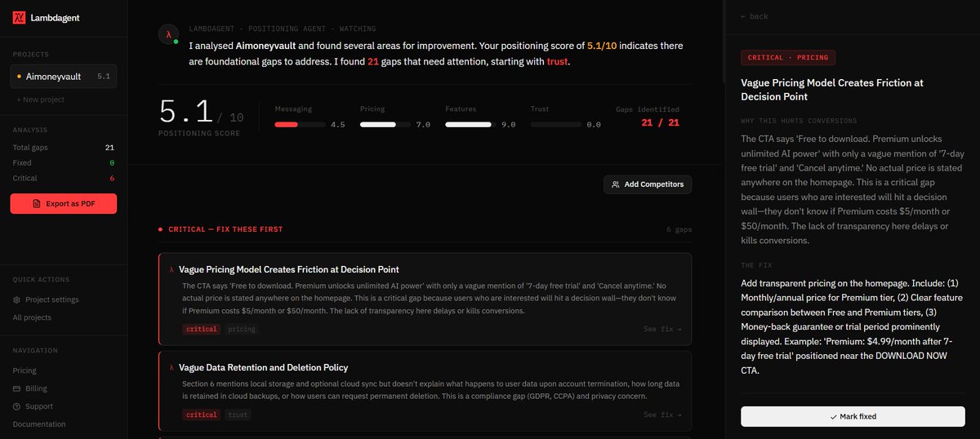Click the Total gaps count row
Viewport: 980px width, 439px height.
pyautogui.click(x=64, y=148)
